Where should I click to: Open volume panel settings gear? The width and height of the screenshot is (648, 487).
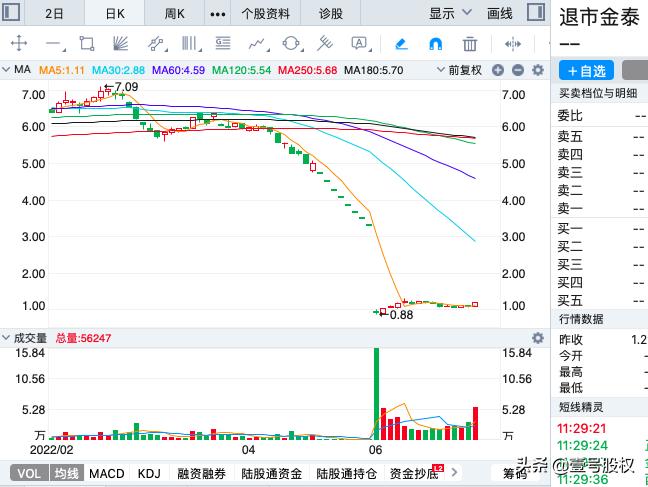538,338
